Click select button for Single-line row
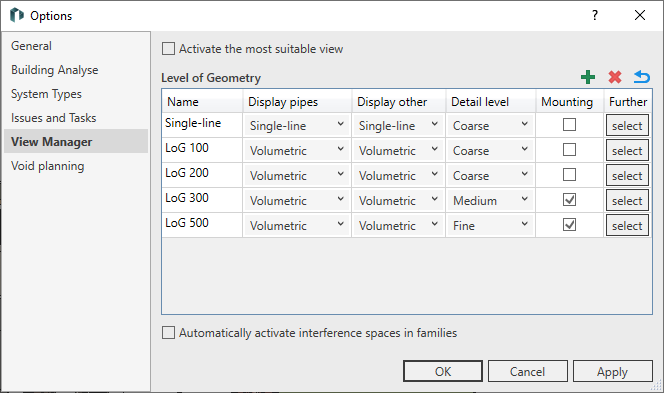This screenshot has width=664, height=393. click(x=627, y=125)
